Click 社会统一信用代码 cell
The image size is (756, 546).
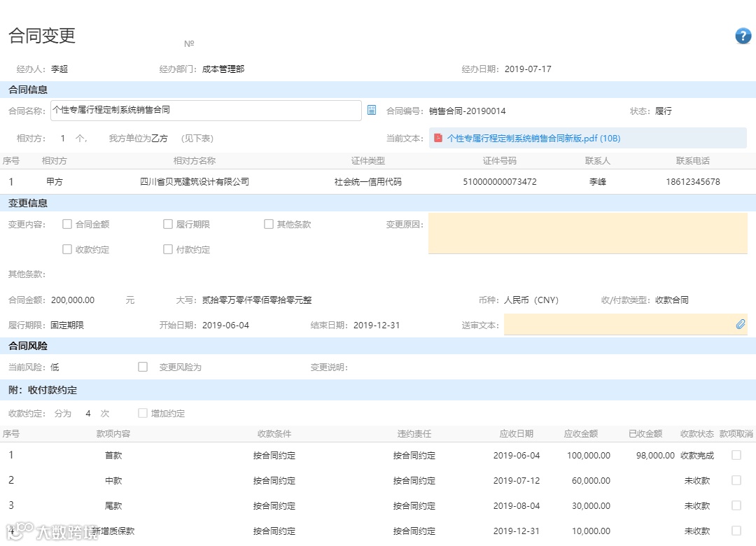coord(368,182)
